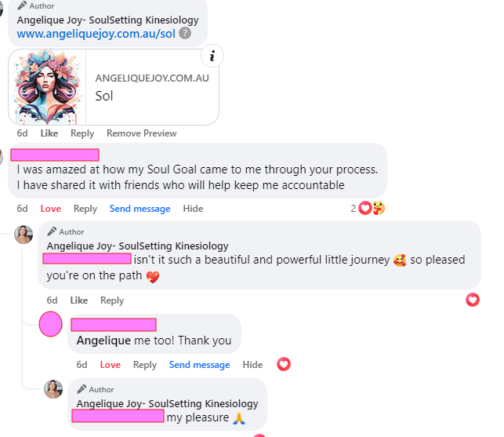Toggle Love on the 'me too! Thank you' reply
This screenshot has width=504, height=437.
tap(111, 365)
